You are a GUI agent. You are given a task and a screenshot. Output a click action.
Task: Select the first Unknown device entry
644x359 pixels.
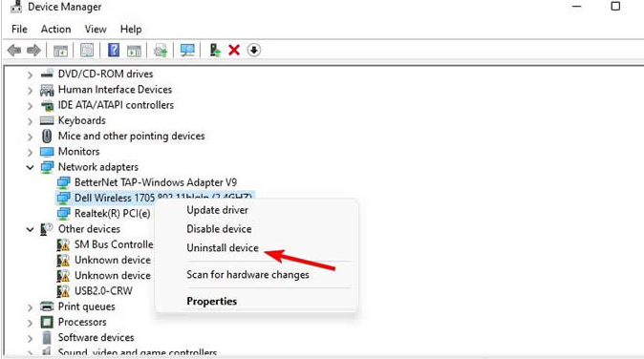(112, 260)
